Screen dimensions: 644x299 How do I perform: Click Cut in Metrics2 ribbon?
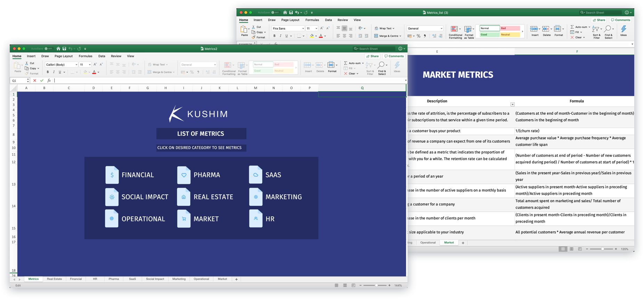click(x=30, y=63)
